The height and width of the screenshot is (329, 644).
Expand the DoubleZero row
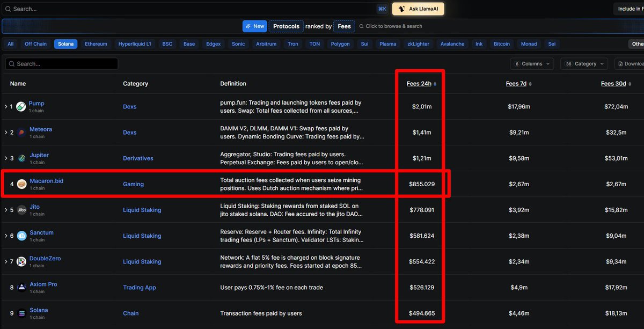point(6,261)
